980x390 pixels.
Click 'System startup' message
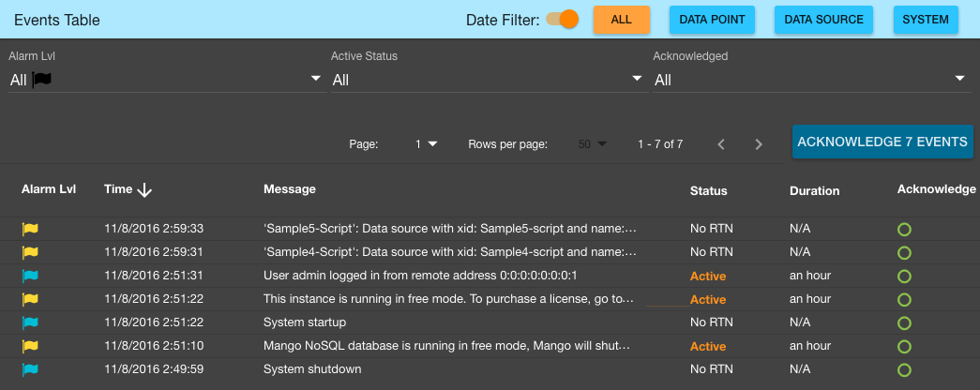305,322
